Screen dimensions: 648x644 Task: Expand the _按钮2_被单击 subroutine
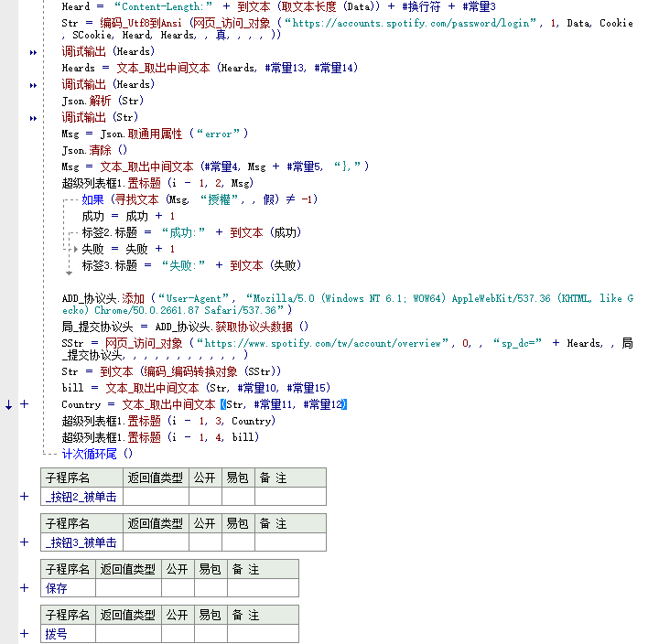tap(25, 497)
